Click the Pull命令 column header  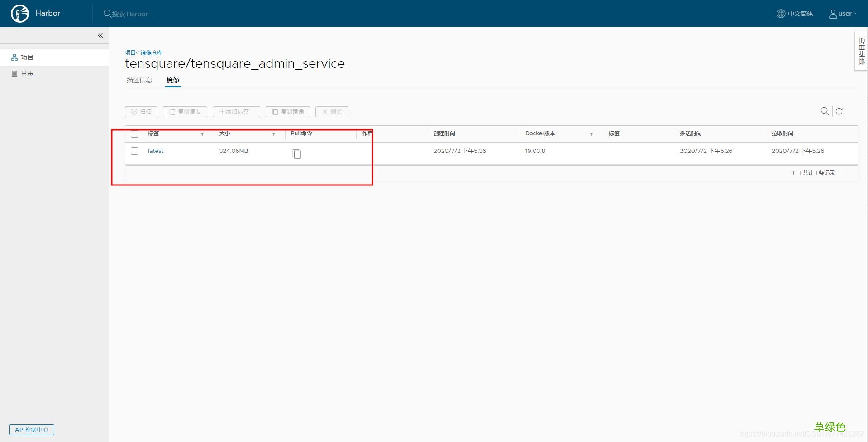click(301, 133)
